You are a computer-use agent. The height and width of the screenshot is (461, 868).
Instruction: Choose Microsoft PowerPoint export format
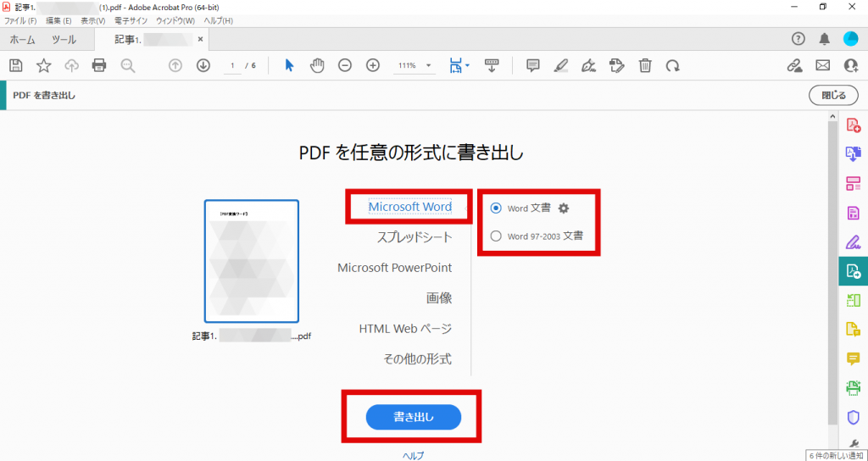tap(395, 268)
